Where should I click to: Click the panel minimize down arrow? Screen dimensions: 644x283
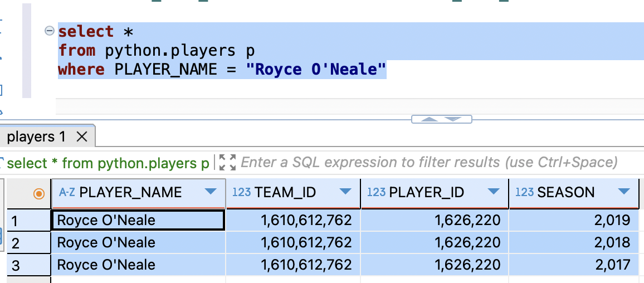tap(452, 119)
